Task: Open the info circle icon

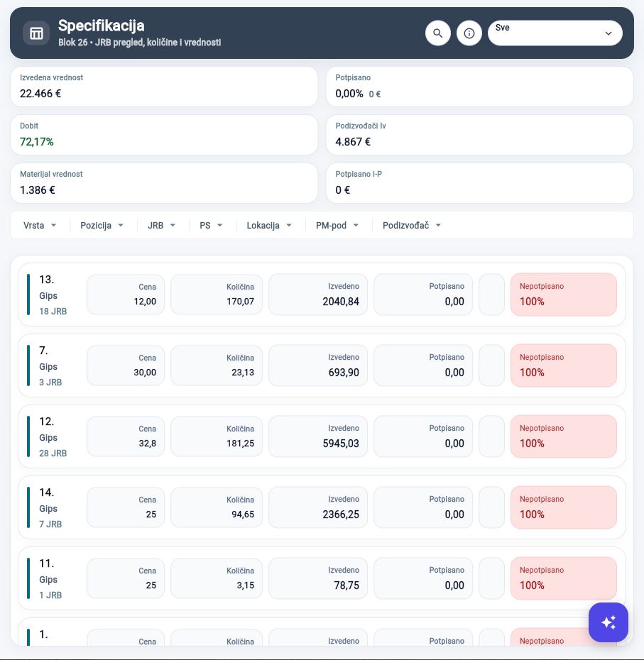Action: point(469,33)
